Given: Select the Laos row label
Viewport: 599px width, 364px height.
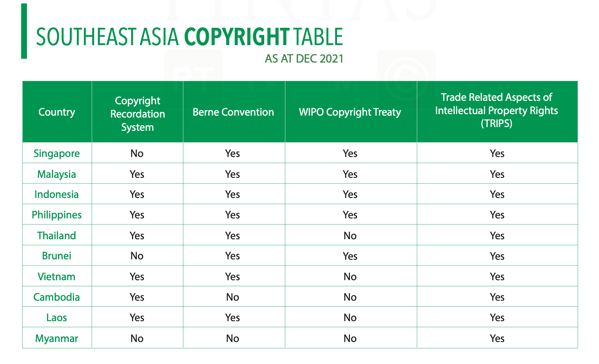Looking at the screenshot, I should (x=57, y=317).
